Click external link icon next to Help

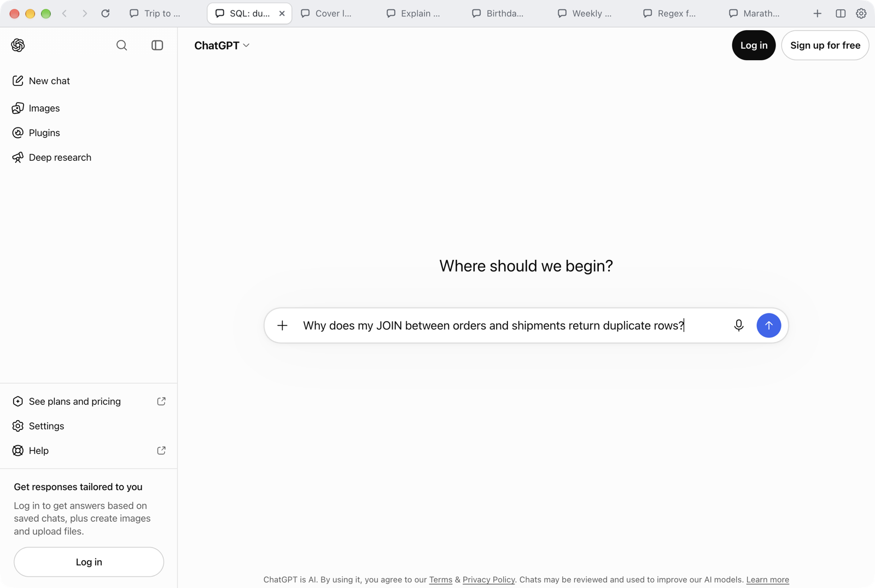161,451
